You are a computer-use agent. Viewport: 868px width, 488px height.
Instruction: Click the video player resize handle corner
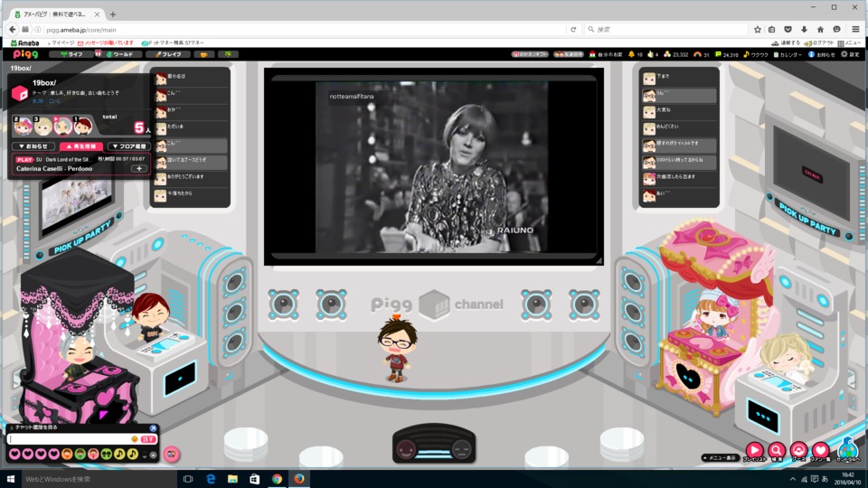coord(599,260)
